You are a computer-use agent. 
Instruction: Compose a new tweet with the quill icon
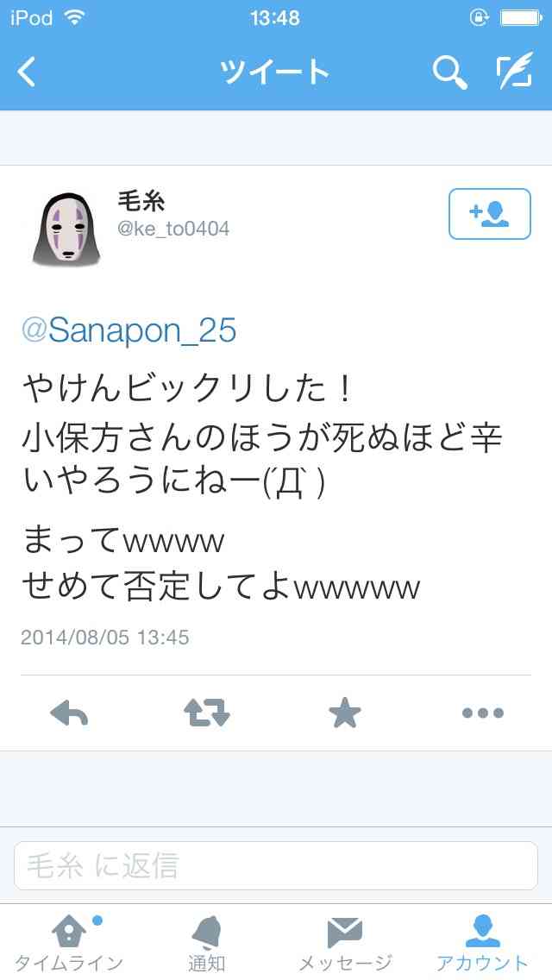click(515, 71)
